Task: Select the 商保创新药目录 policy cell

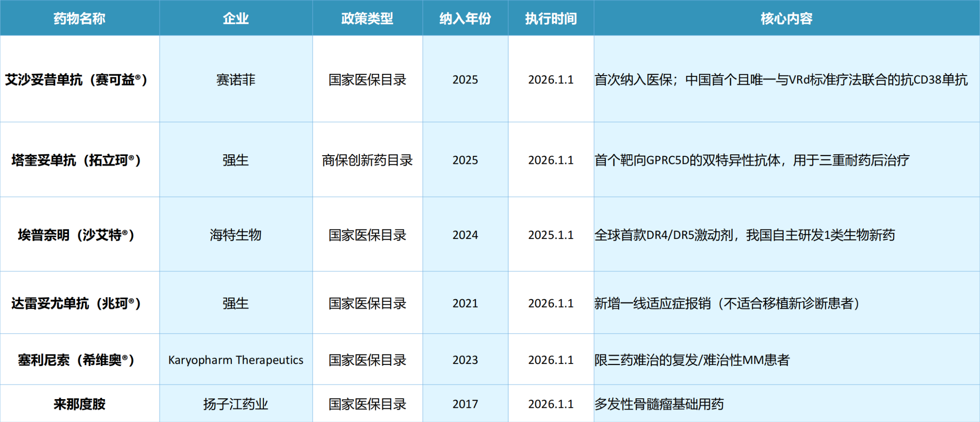Action: click(367, 160)
